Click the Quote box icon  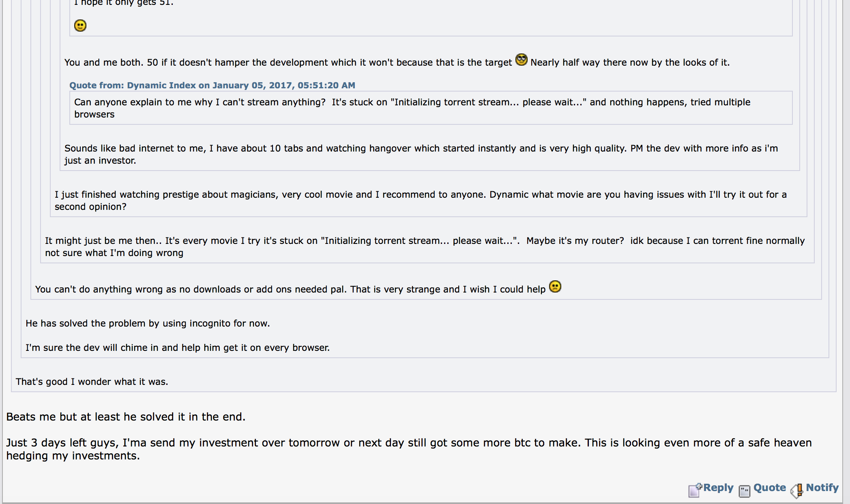click(x=745, y=491)
